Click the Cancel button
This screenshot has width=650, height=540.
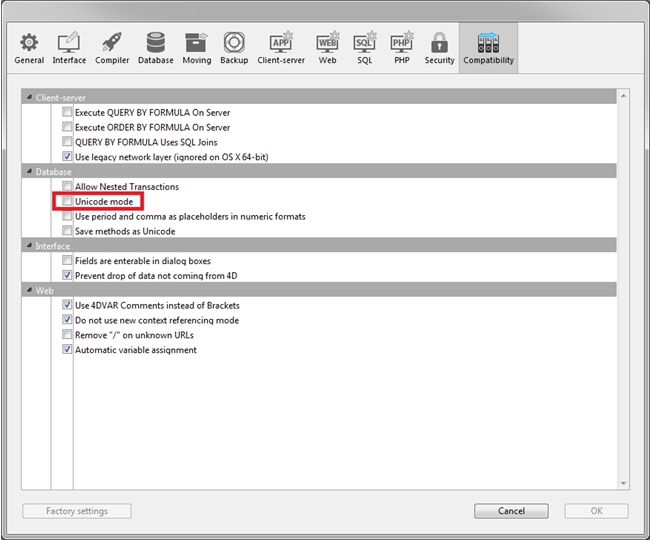(x=511, y=511)
